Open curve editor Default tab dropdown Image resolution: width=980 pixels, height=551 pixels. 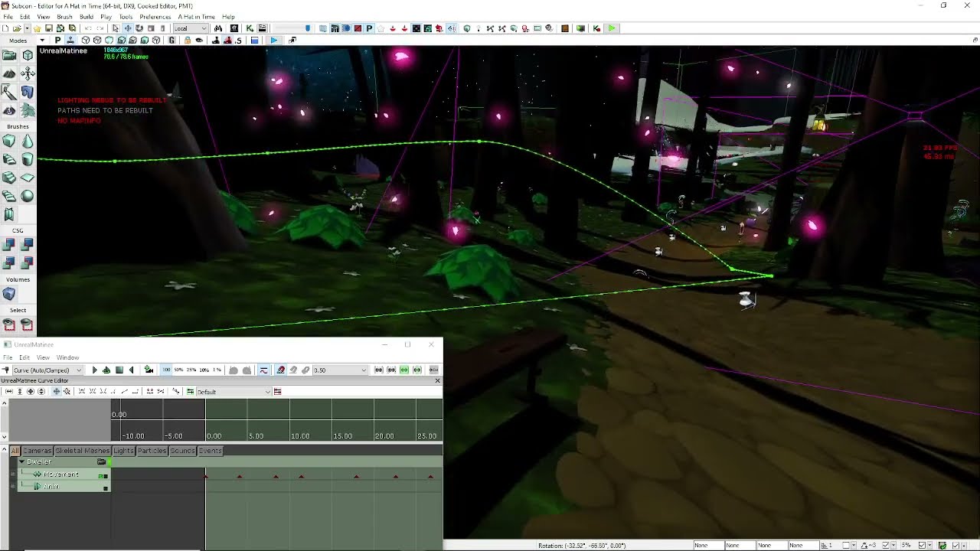234,392
